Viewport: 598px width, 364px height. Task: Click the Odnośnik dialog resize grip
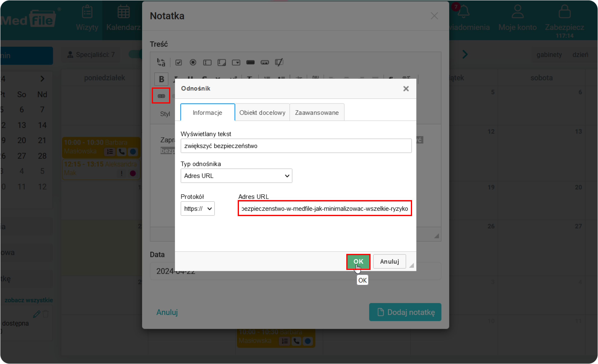point(411,265)
